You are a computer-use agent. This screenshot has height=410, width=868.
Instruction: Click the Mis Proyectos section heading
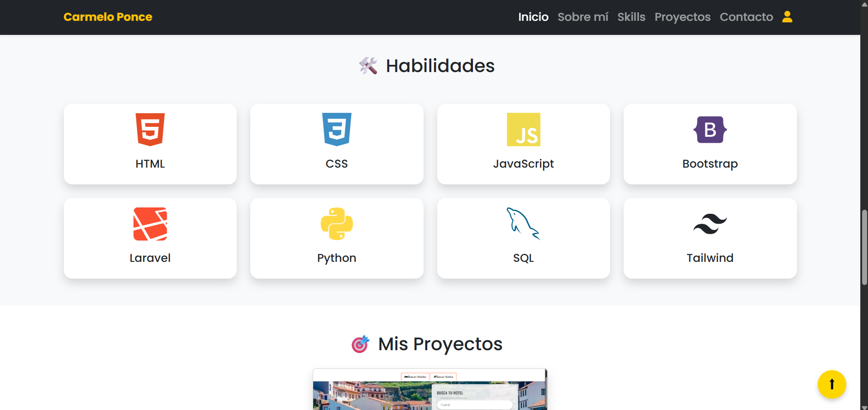[x=440, y=344]
